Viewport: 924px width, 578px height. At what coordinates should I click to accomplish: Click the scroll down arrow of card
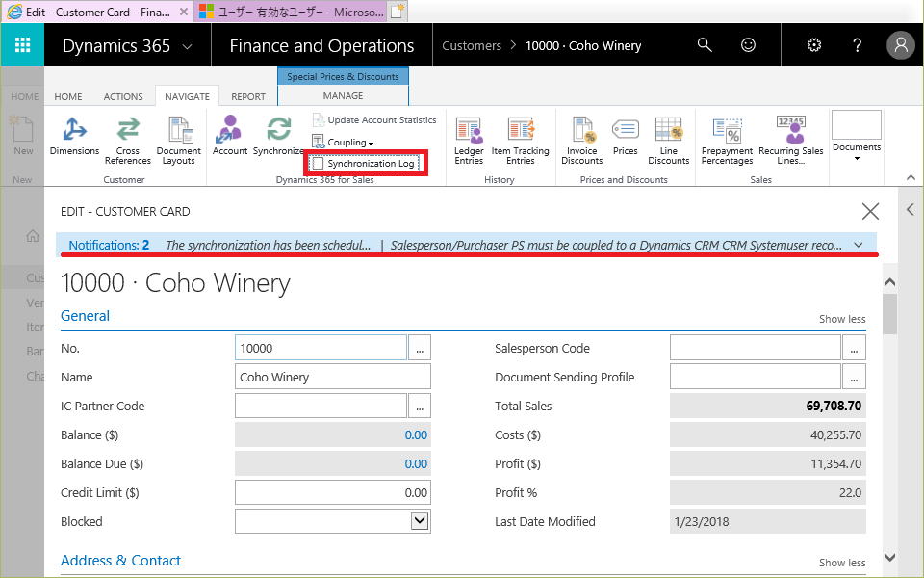(889, 557)
